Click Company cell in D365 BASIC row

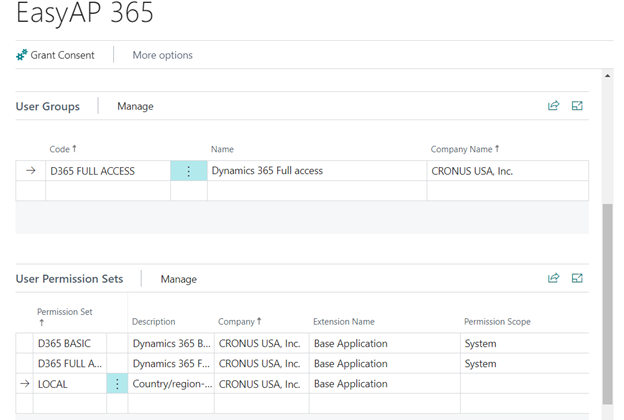click(x=262, y=343)
